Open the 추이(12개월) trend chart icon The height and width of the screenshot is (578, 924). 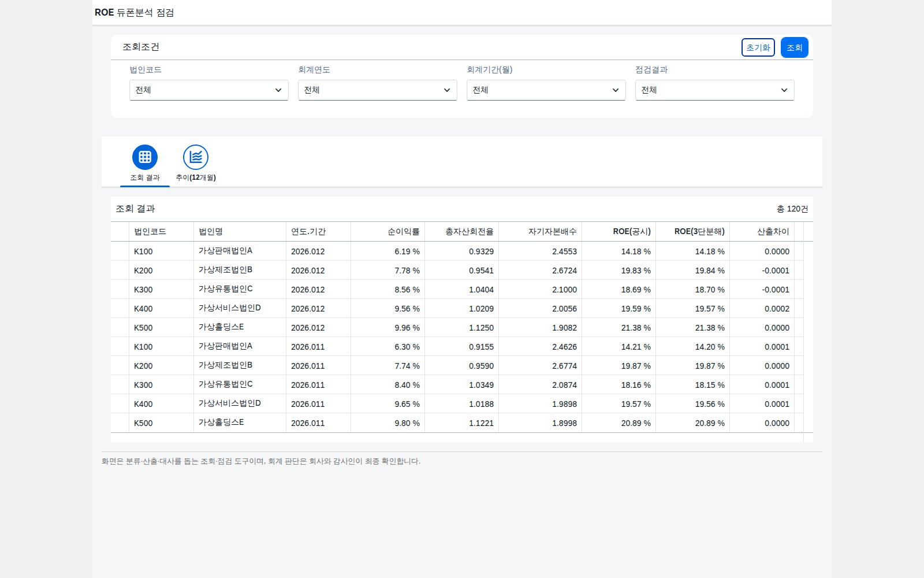click(196, 157)
